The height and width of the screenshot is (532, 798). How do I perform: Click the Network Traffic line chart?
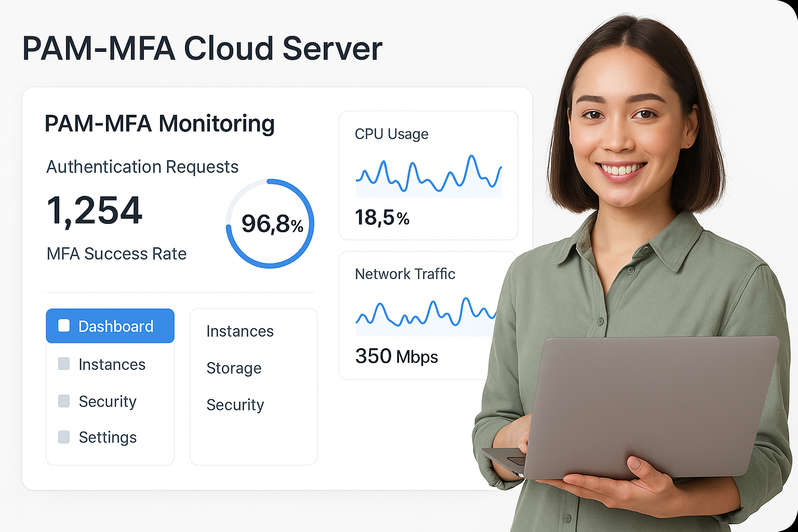[426, 314]
